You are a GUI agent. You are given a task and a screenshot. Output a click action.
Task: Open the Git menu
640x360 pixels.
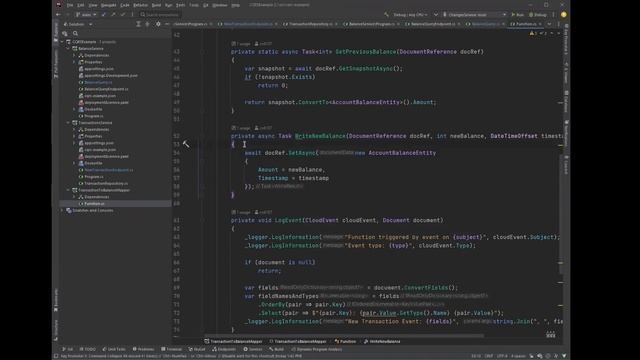click(206, 5)
